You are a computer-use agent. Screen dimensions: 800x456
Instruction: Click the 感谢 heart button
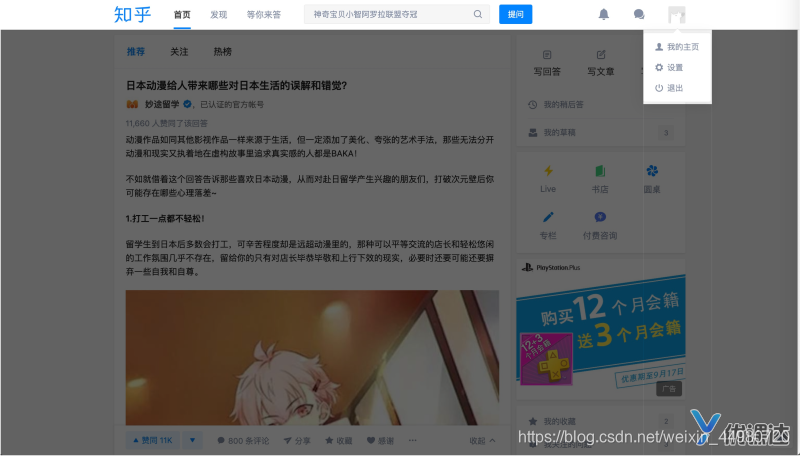[x=380, y=441]
